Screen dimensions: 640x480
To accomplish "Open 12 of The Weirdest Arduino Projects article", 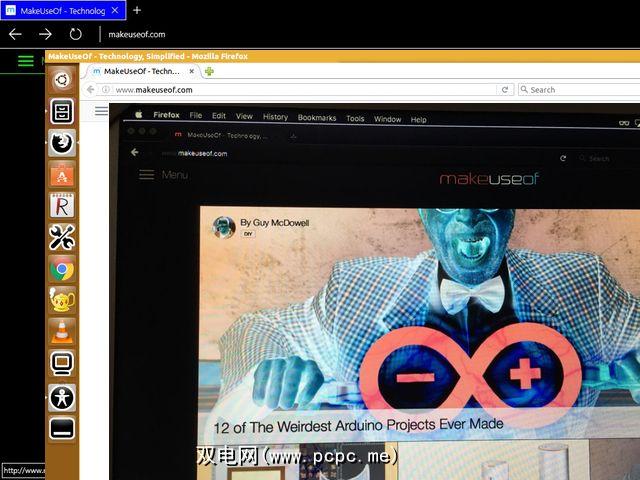I will coord(358,426).
